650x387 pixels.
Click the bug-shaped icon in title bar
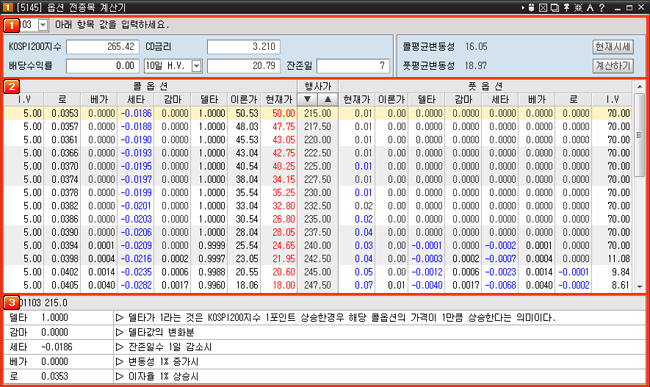click(x=578, y=7)
